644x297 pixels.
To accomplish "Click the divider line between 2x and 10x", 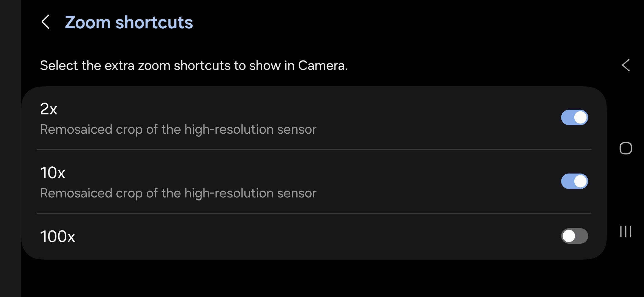I will (314, 150).
